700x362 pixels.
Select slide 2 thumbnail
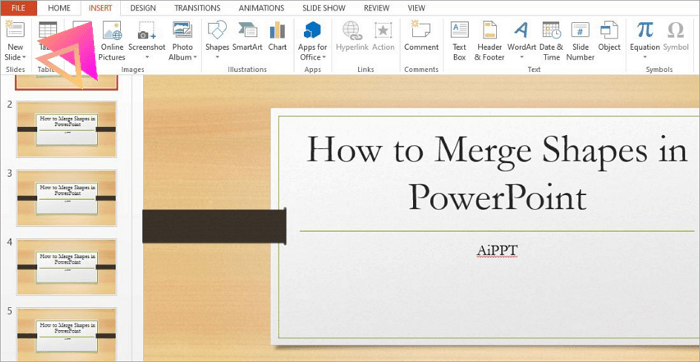click(67, 129)
